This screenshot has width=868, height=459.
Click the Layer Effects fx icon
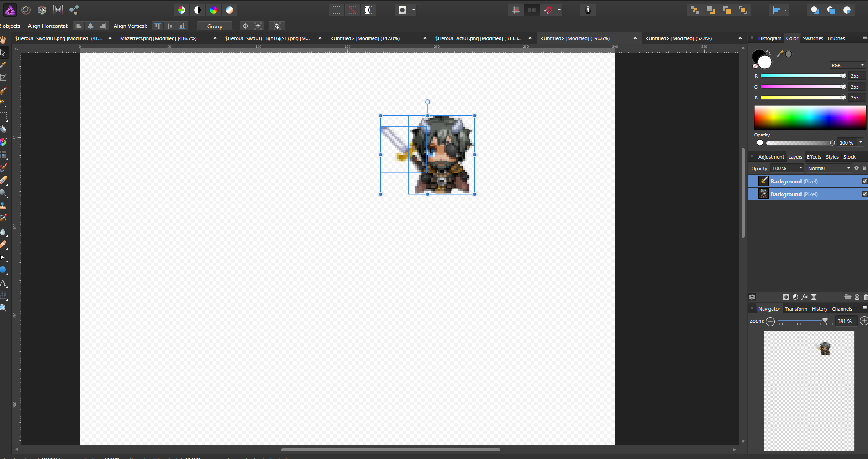pyautogui.click(x=805, y=297)
